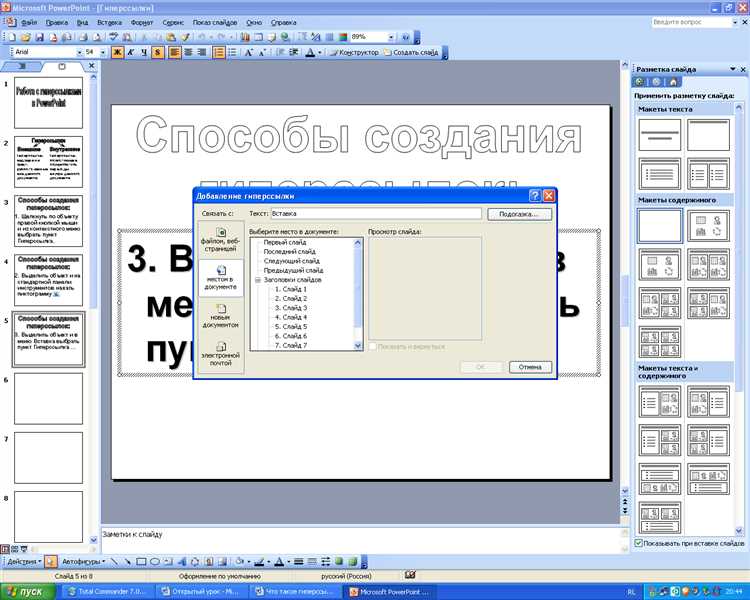The image size is (750, 600).
Task: Open the Справка menu
Action: coord(284,22)
